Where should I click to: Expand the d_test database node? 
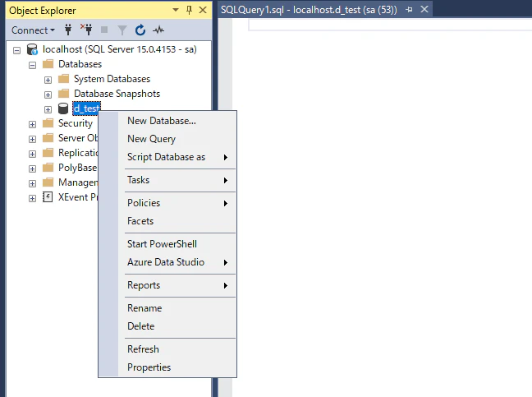coord(48,109)
